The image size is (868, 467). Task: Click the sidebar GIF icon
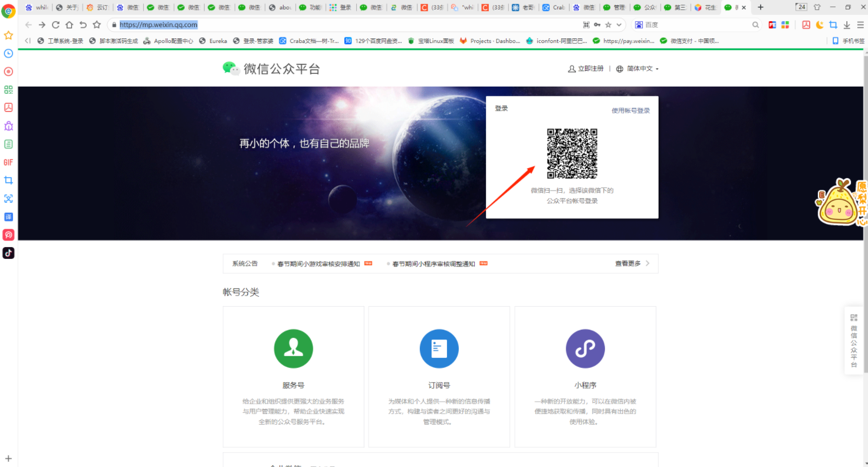point(8,162)
